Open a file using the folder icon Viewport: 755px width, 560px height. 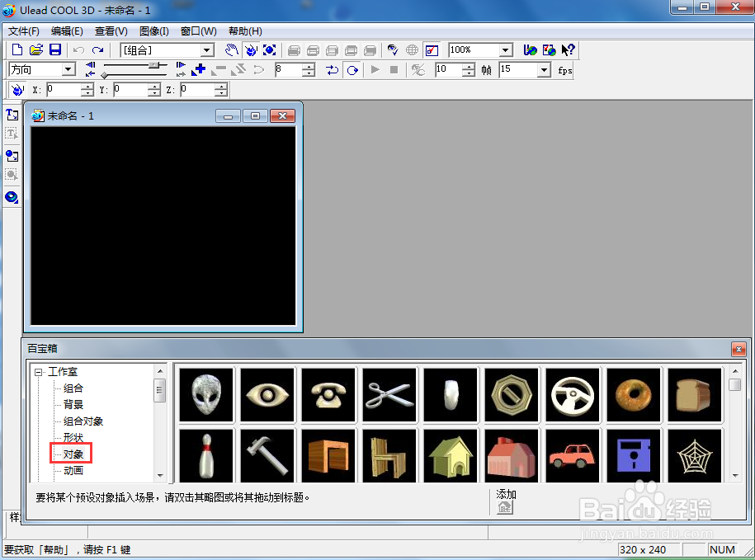pos(36,49)
